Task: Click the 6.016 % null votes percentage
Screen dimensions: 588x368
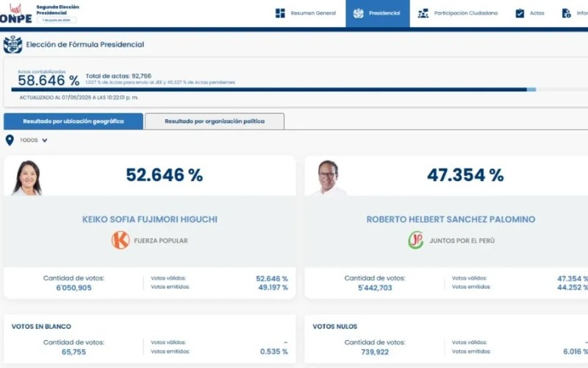Action: coord(576,352)
